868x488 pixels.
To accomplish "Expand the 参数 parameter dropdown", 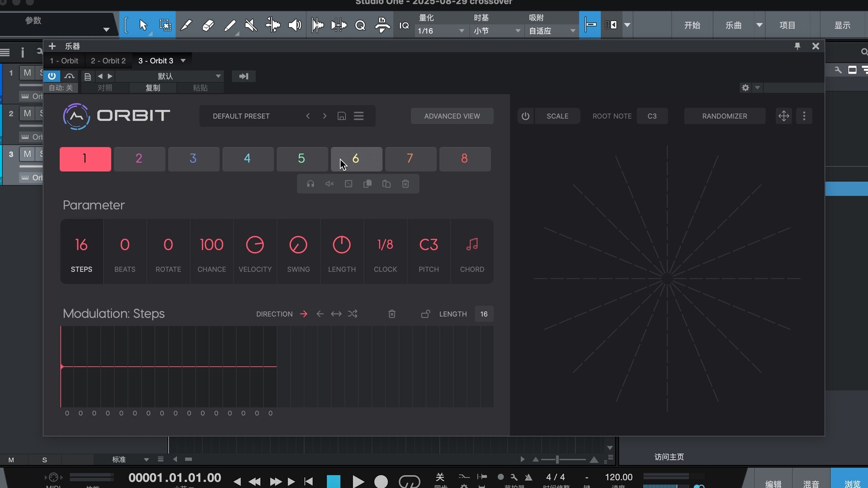I will click(106, 30).
